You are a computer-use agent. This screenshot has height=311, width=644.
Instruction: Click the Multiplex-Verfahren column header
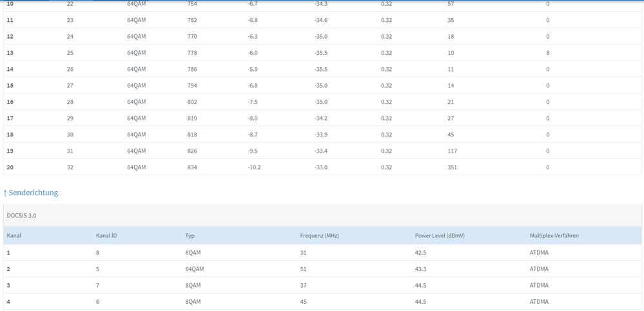[554, 236]
